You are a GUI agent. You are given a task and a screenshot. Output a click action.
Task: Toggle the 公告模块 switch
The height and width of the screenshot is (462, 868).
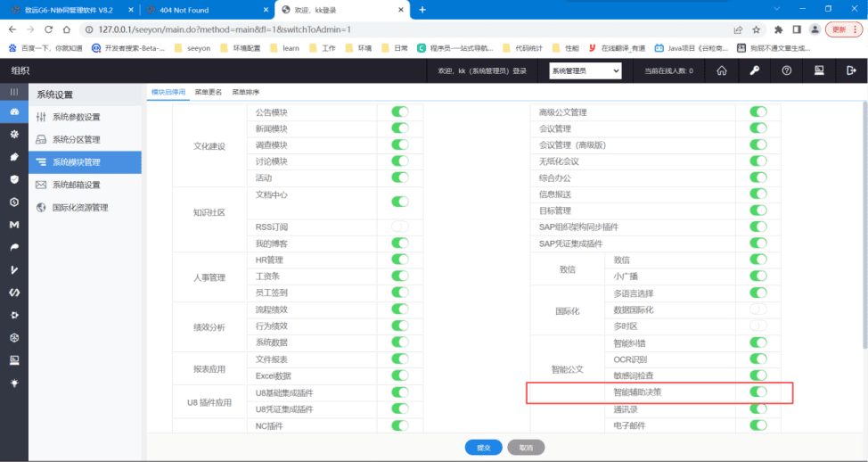pos(399,111)
